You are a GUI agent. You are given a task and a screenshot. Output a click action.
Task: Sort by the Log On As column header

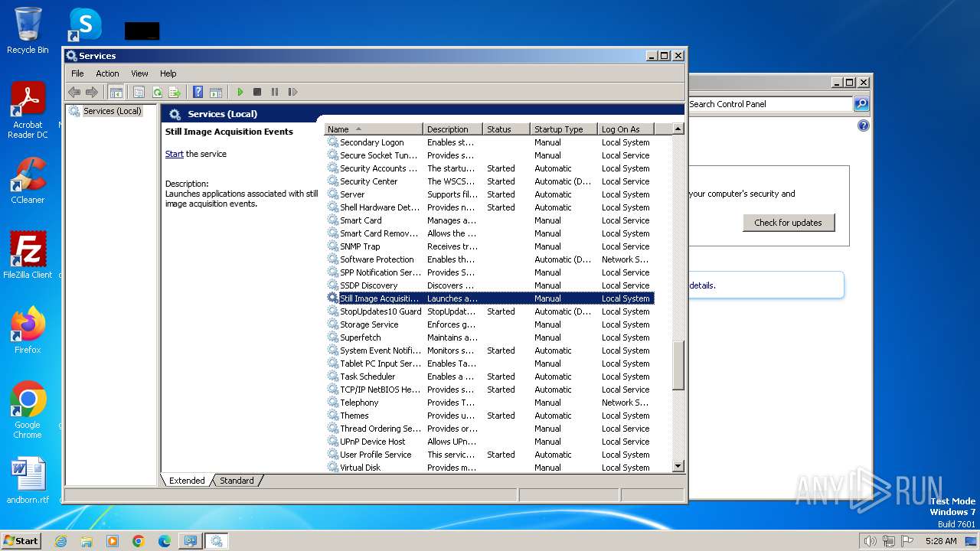tap(626, 129)
